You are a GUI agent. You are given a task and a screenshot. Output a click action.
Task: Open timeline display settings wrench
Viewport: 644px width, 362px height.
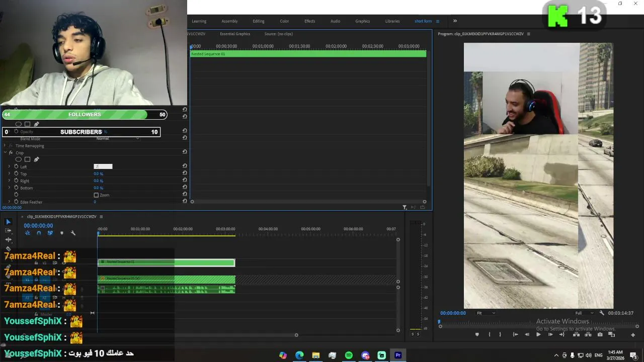(73, 233)
